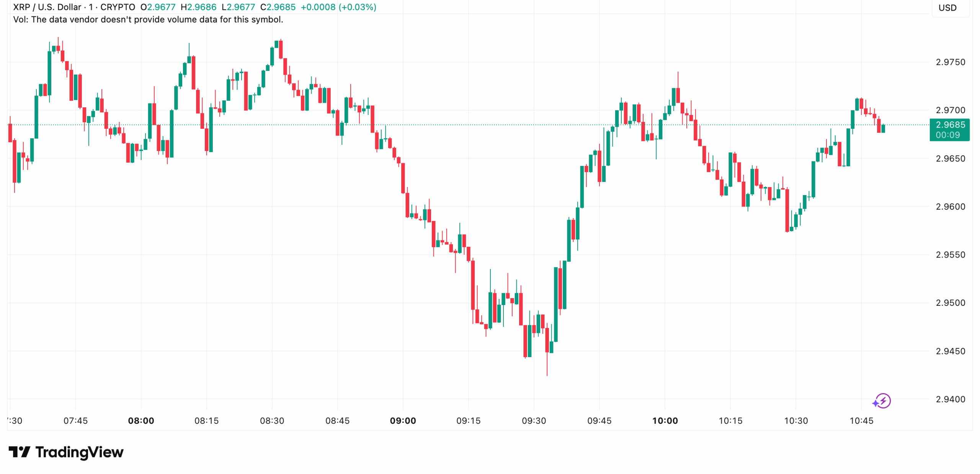
Task: Click the 09:00 time axis label
Action: [403, 421]
